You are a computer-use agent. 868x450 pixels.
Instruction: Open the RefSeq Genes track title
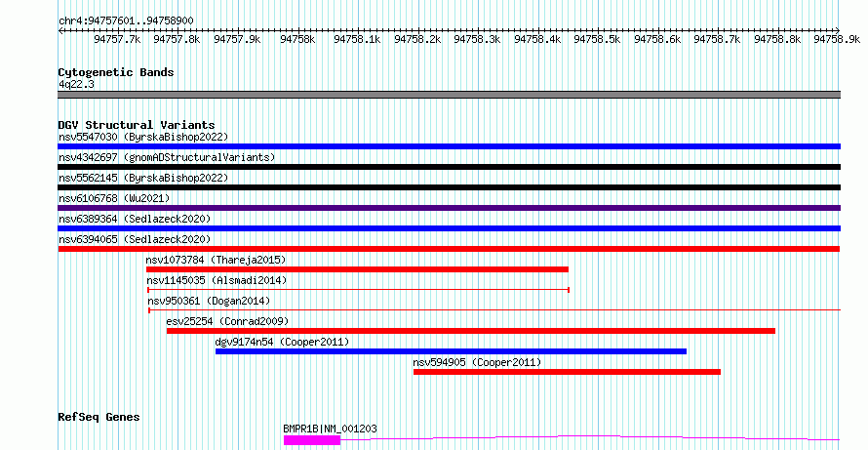(x=99, y=417)
